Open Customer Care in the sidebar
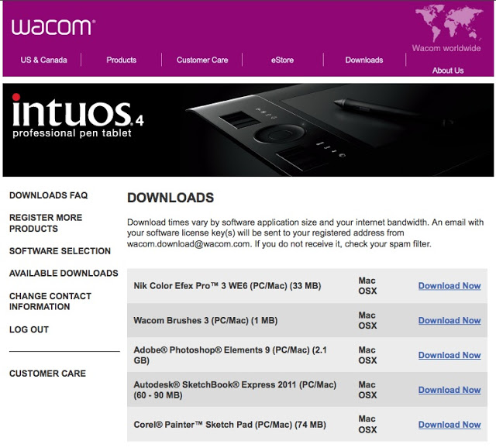 [x=47, y=374]
